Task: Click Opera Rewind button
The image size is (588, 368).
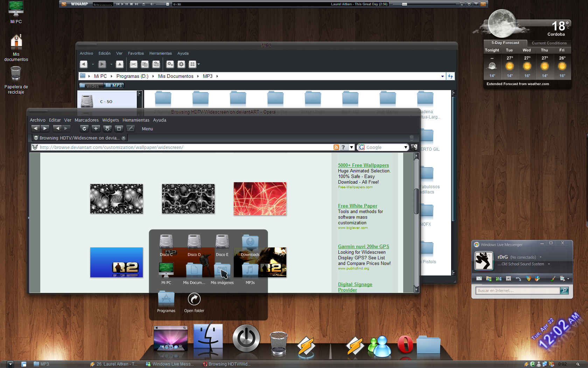Action: [x=35, y=129]
